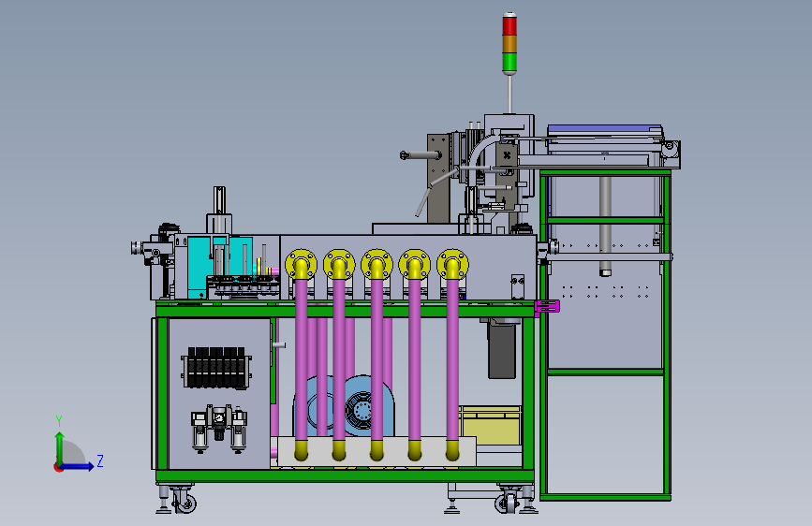Select the air filter regulator unit on the panel
Viewport: 812px width, 526px height.
tap(219, 428)
